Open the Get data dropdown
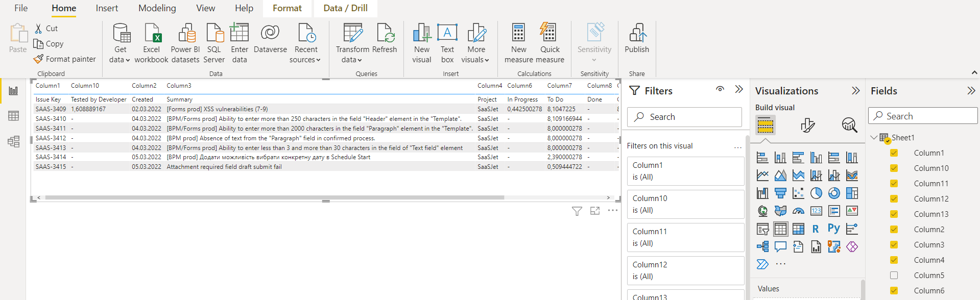 tap(121, 43)
